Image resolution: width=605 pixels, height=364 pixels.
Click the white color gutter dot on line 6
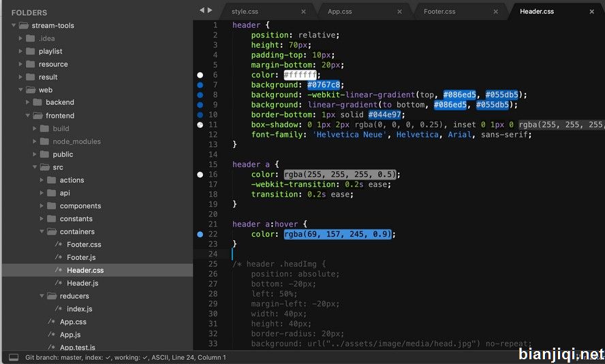(200, 75)
